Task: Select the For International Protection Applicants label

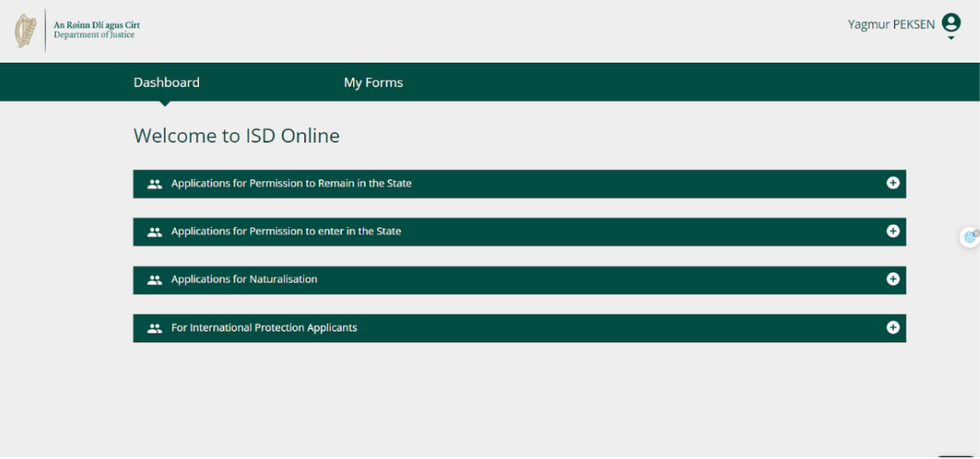Action: [x=264, y=328]
